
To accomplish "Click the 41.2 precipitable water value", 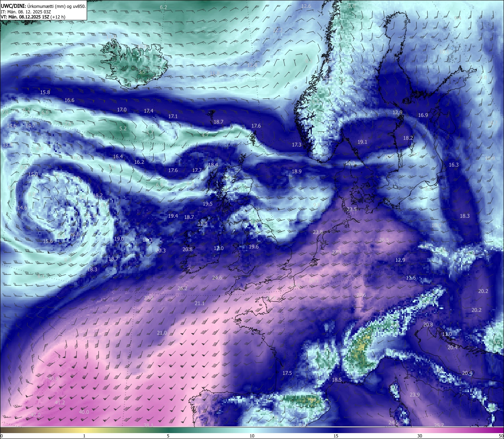I will (x=60, y=402).
